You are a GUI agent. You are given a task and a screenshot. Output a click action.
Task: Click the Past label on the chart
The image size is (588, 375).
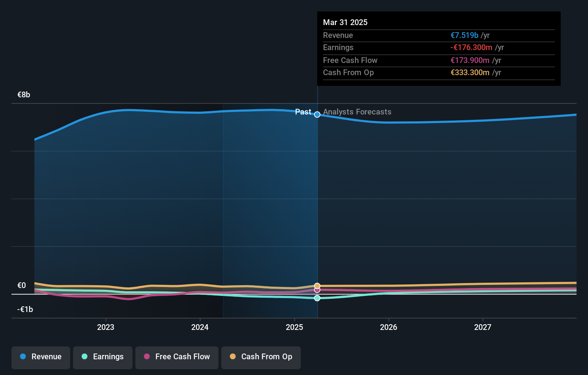pos(303,112)
